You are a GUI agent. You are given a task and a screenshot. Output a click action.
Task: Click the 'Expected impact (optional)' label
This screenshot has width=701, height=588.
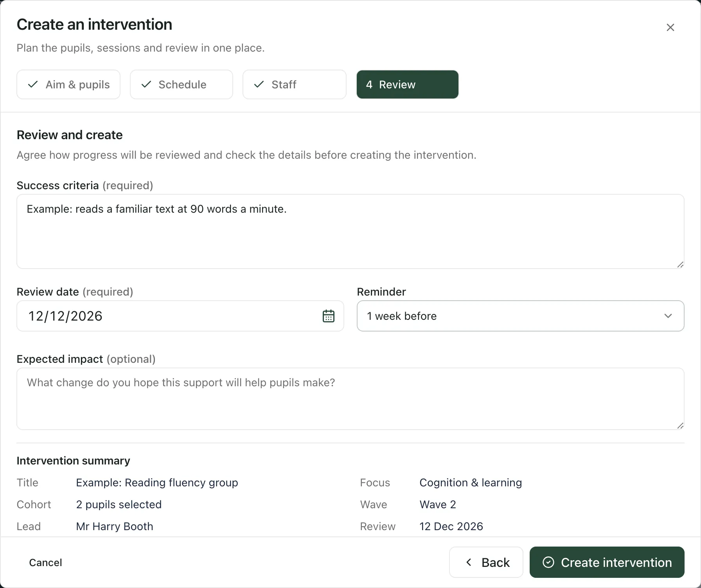86,359
